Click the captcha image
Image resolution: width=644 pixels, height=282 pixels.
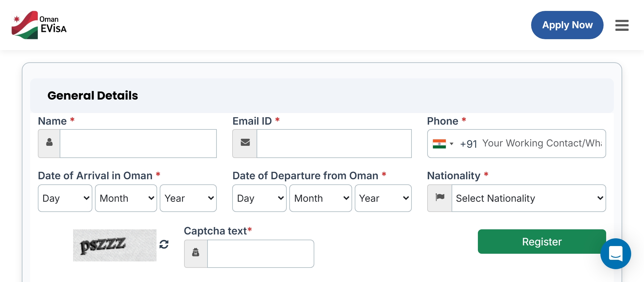point(114,245)
